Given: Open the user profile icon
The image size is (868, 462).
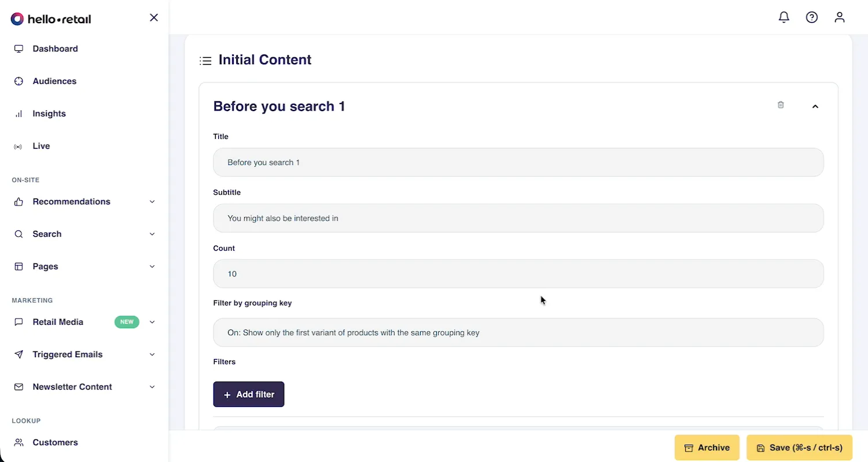Looking at the screenshot, I should pos(839,17).
